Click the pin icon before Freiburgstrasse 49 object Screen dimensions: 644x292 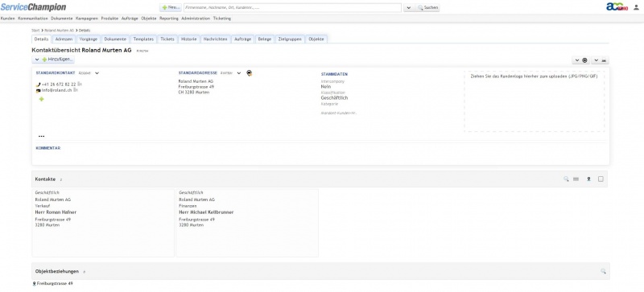pos(34,284)
